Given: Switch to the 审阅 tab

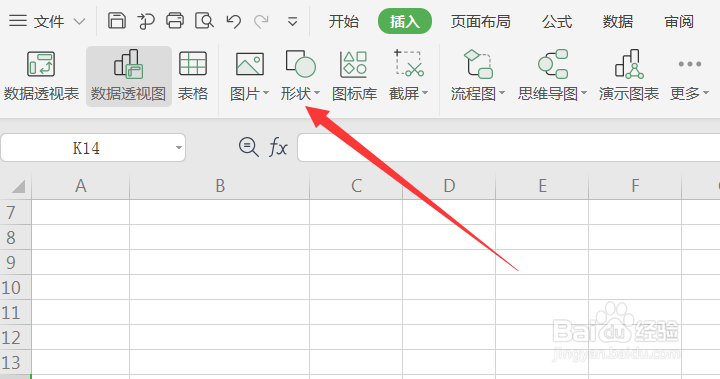Looking at the screenshot, I should coord(679,21).
